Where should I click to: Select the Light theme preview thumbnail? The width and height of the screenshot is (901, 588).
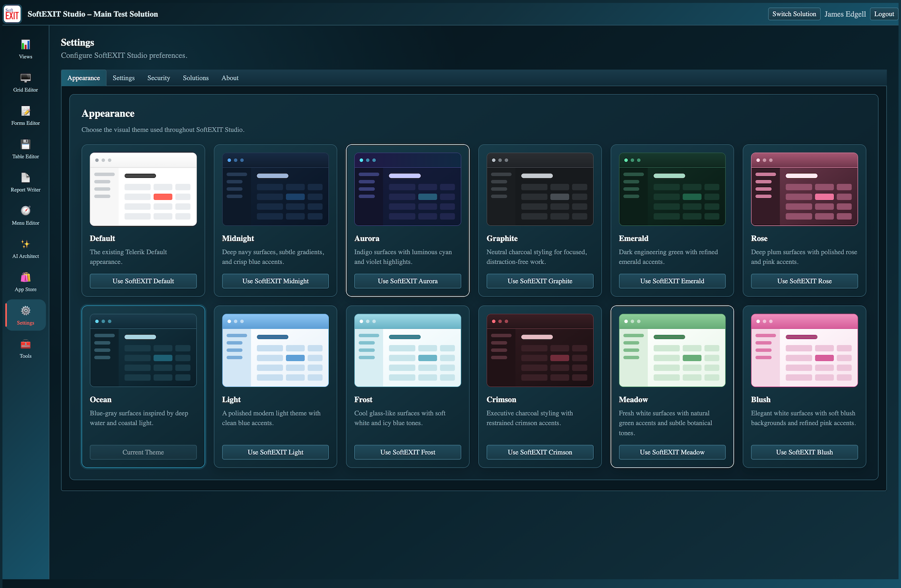point(275,351)
